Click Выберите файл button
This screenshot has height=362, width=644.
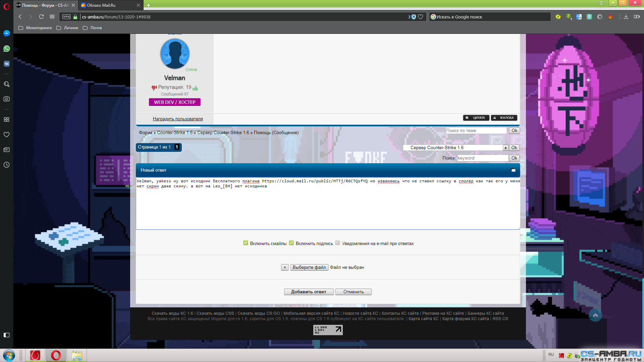pyautogui.click(x=309, y=267)
